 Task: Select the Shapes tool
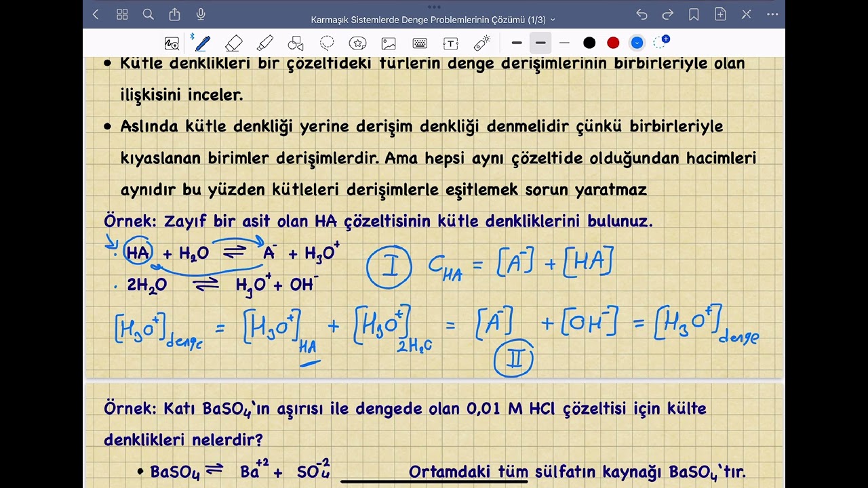click(x=296, y=43)
